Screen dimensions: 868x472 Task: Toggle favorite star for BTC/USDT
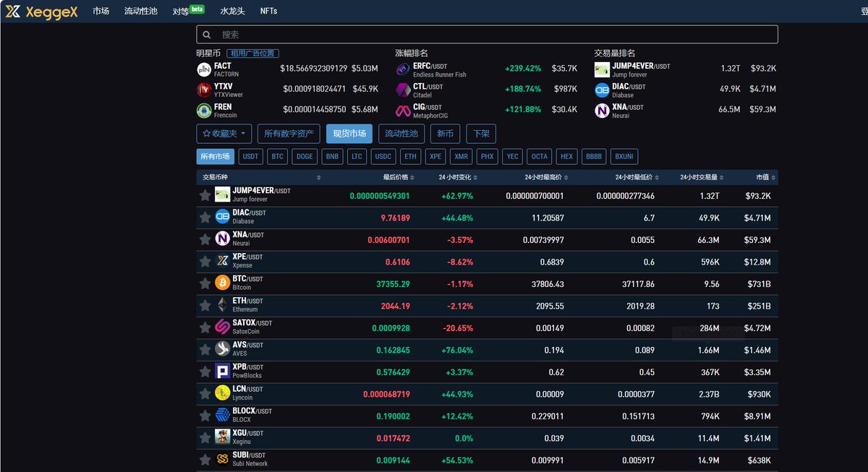(205, 283)
